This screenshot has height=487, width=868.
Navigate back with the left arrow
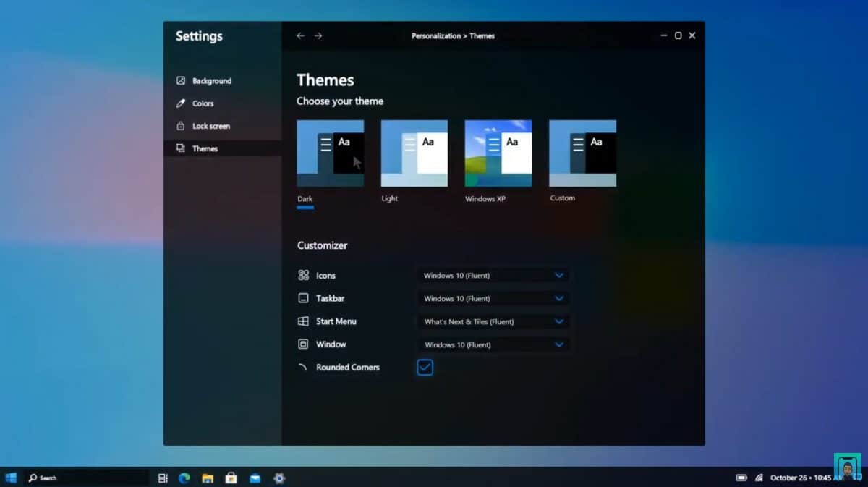click(300, 35)
